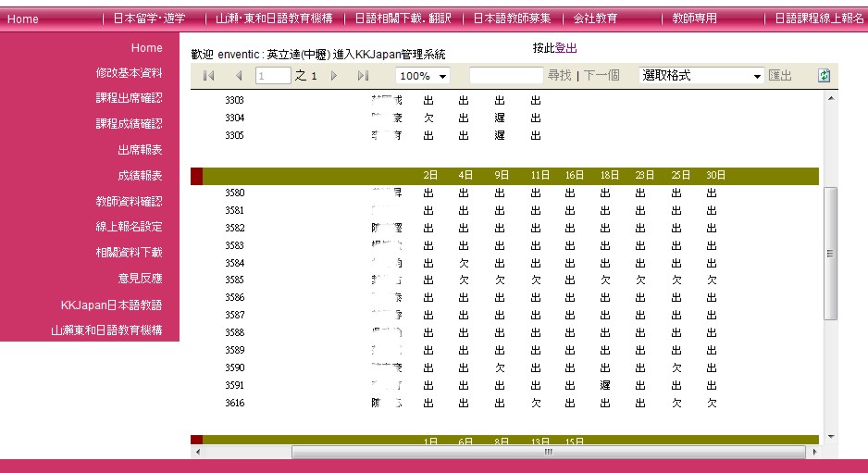This screenshot has width=868, height=473.
Task: Click student ID 3590
Action: 235,367
